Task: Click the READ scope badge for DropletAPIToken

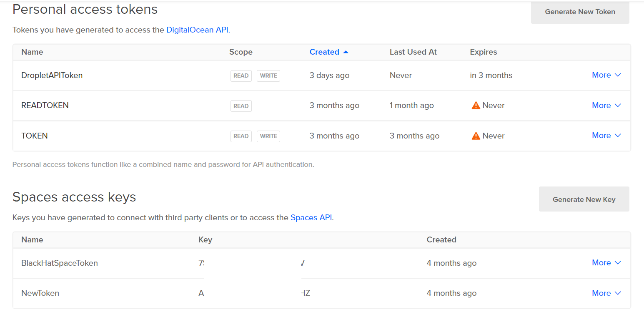Action: pyautogui.click(x=241, y=76)
